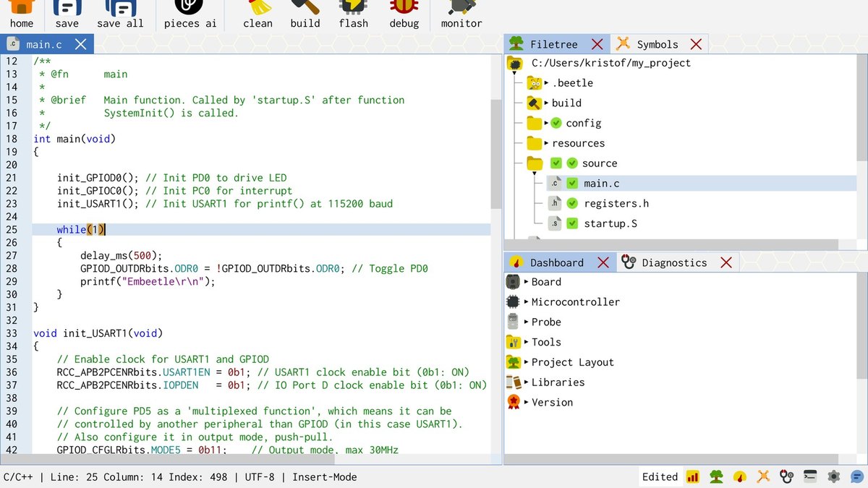The image size is (868, 488).
Task: Expand the Tools section in Dashboard
Action: [x=527, y=342]
